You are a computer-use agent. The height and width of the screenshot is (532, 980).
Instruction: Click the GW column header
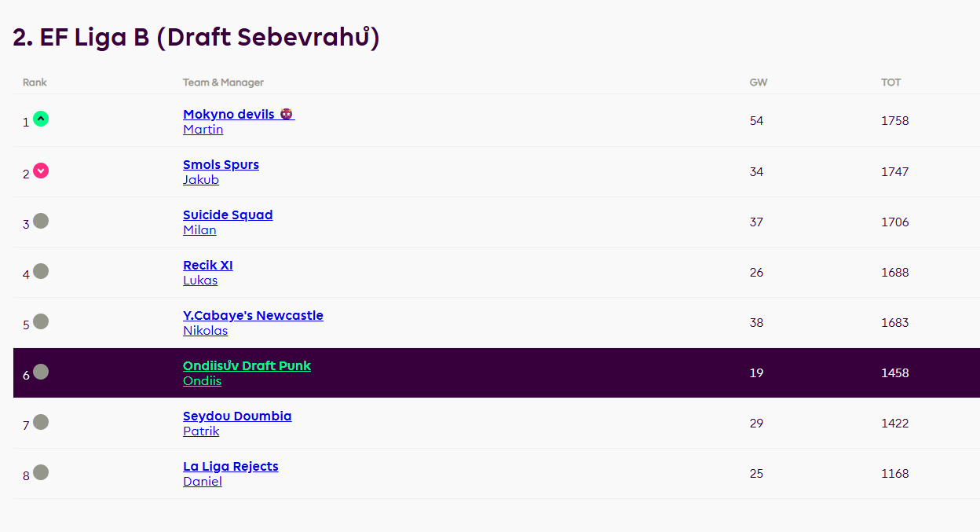tap(759, 83)
